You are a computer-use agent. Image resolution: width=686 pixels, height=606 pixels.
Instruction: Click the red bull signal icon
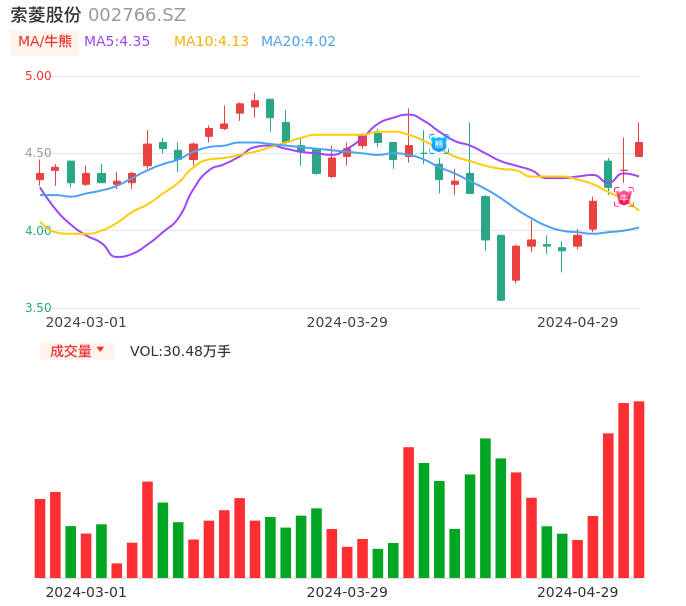pos(624,198)
